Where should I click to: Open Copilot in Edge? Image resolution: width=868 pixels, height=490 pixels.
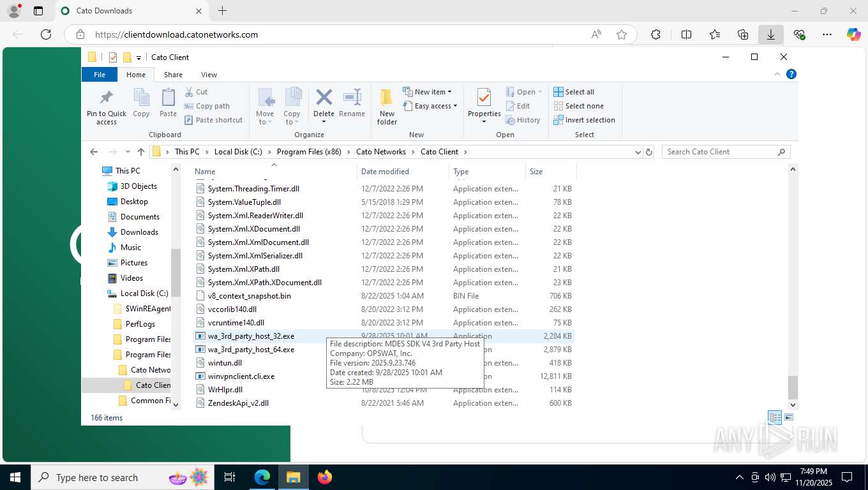(854, 34)
